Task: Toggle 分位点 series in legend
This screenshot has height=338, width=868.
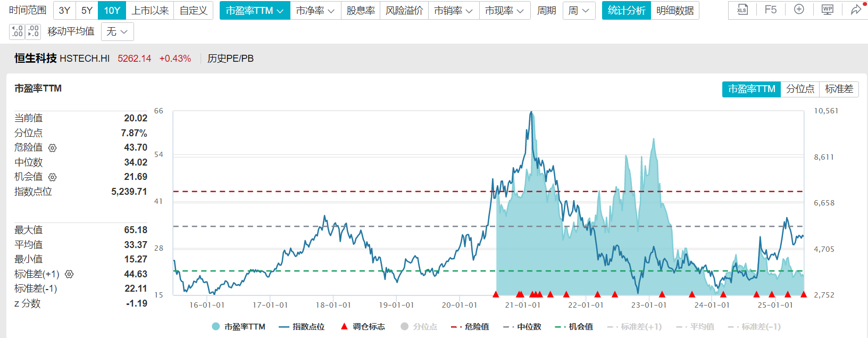Action: click(x=419, y=327)
